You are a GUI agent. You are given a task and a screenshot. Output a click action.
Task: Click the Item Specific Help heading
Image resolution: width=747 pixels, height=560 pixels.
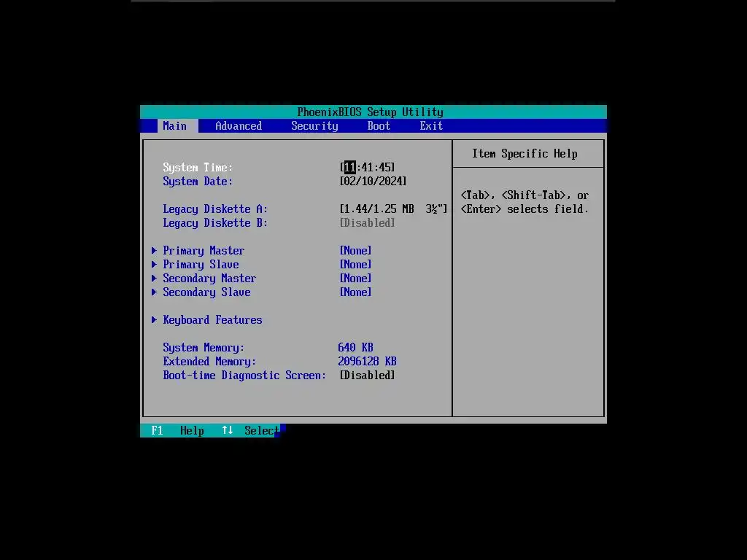click(x=525, y=154)
